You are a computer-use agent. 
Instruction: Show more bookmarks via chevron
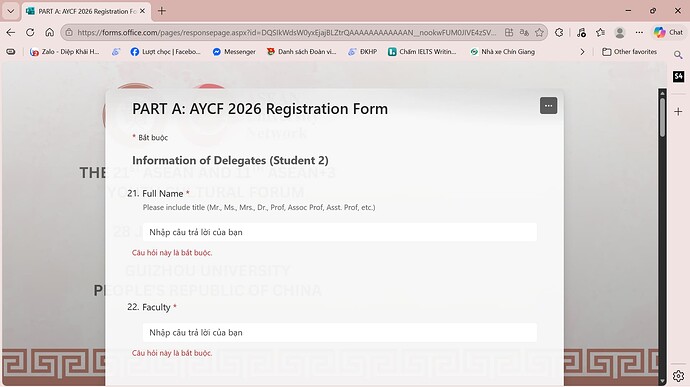coord(582,52)
